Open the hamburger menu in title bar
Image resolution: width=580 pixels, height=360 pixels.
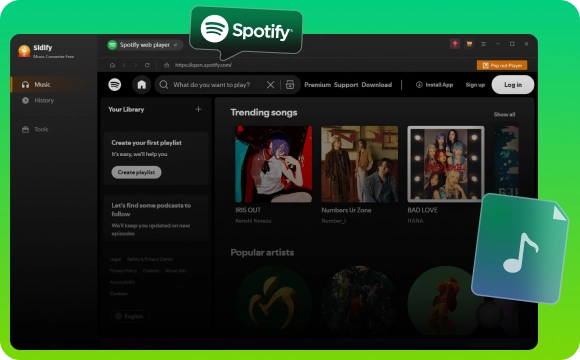(483, 44)
